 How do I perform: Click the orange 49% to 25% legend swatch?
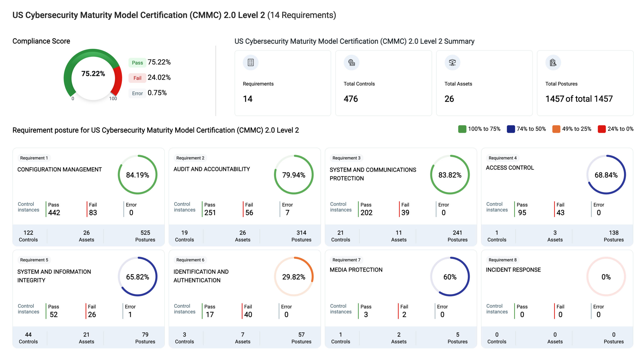(x=556, y=129)
